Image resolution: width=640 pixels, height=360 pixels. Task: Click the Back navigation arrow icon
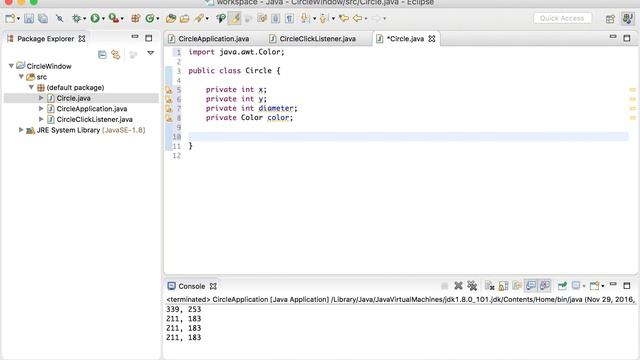pyautogui.click(x=358, y=18)
